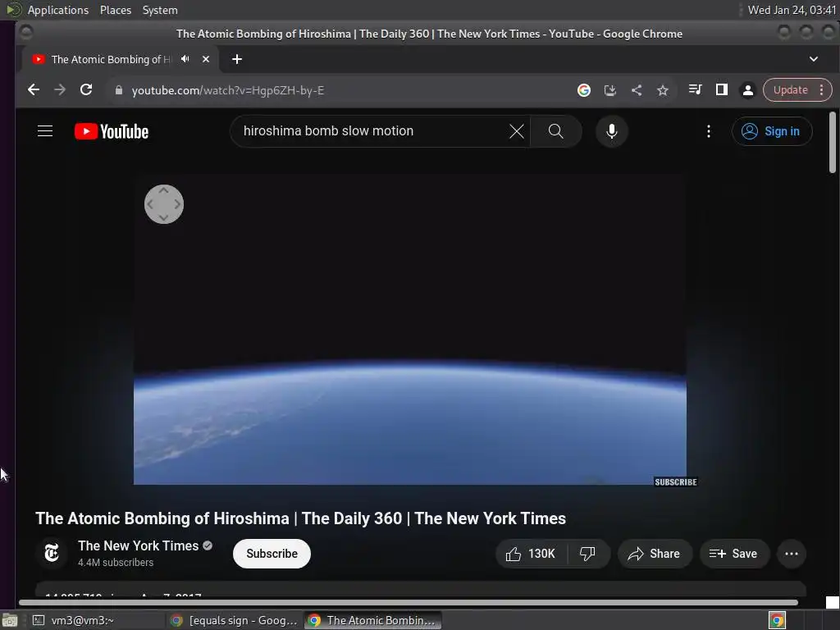Bookmark this tab with the star icon
This screenshot has width=840, height=630.
coord(663,90)
